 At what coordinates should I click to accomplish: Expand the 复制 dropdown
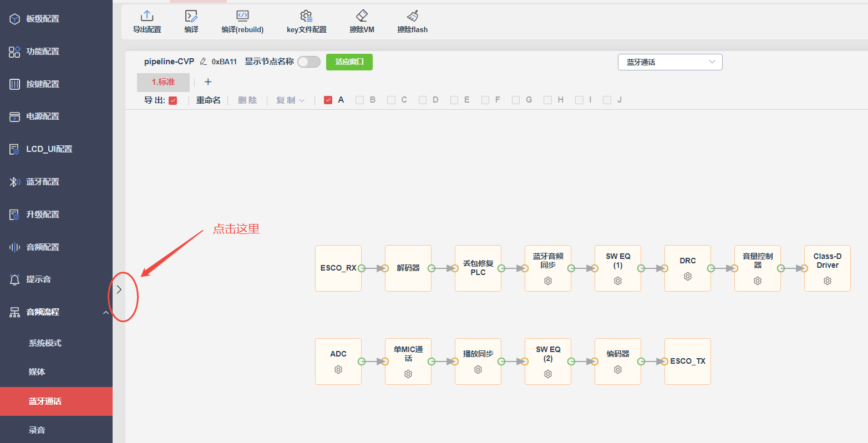pyautogui.click(x=291, y=100)
